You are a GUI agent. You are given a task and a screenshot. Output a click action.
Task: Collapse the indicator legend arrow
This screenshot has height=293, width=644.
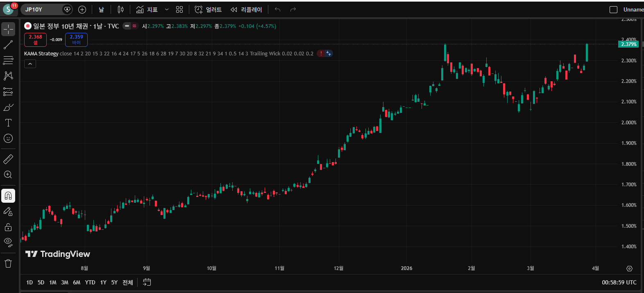coord(30,64)
